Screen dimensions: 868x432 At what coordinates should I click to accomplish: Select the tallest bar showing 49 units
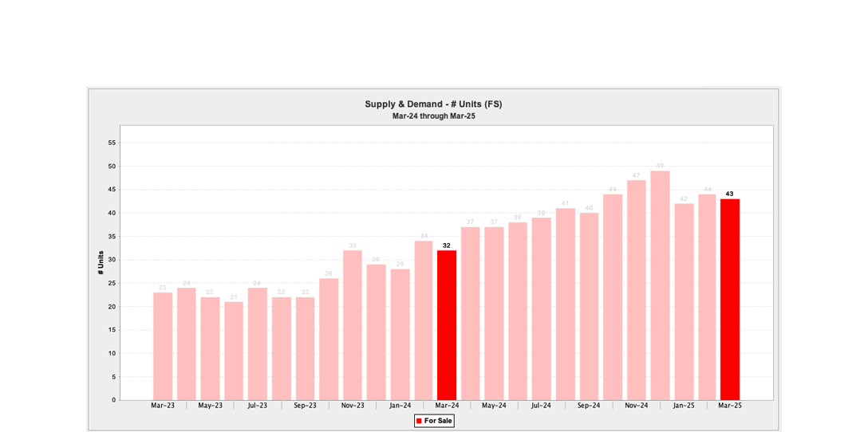tap(660, 285)
